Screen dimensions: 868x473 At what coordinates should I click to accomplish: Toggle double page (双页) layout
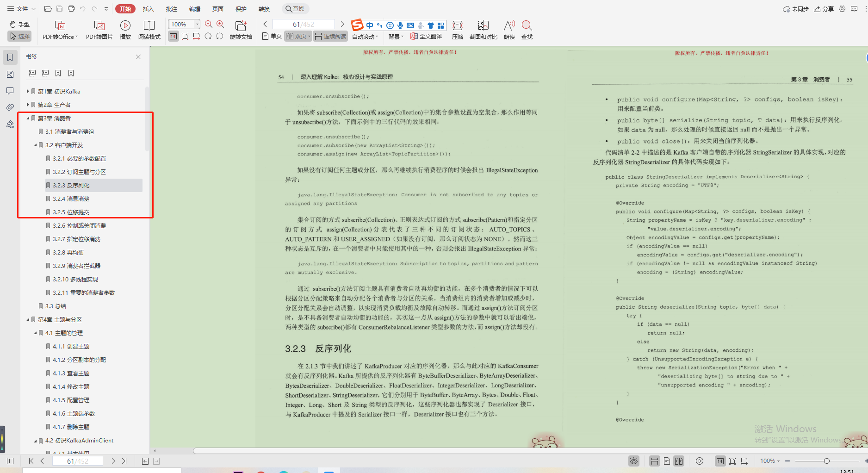tap(298, 36)
